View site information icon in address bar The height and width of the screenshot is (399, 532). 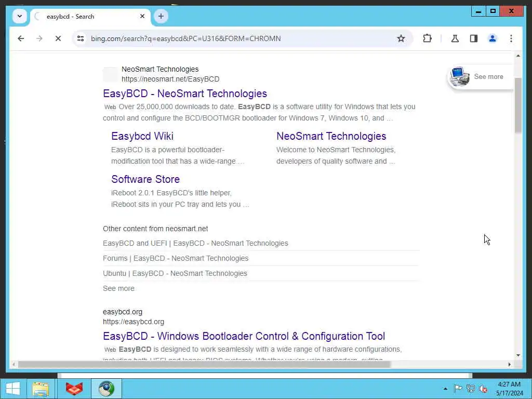click(x=81, y=38)
